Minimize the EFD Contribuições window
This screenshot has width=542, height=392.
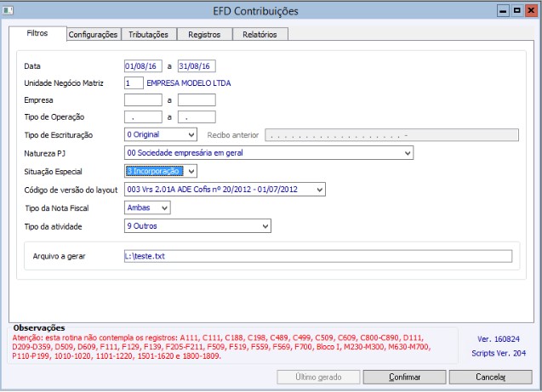[x=503, y=11]
